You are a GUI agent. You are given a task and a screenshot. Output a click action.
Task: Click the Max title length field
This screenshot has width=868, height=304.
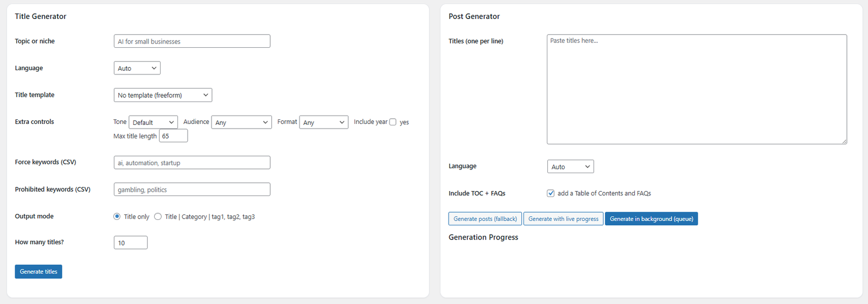point(173,136)
